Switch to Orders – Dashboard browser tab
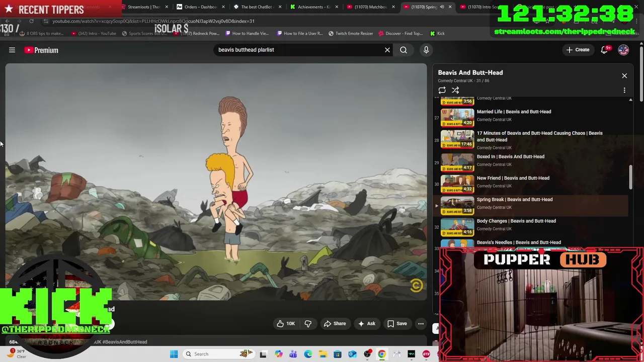 (x=199, y=7)
